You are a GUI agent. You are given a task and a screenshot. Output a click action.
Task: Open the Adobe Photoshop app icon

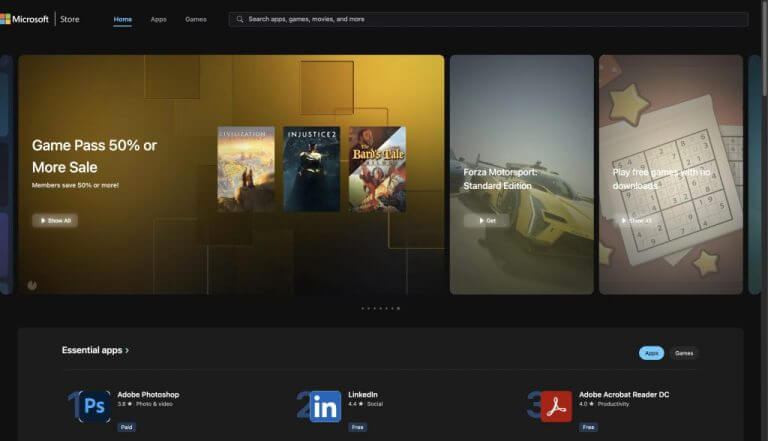pos(94,406)
